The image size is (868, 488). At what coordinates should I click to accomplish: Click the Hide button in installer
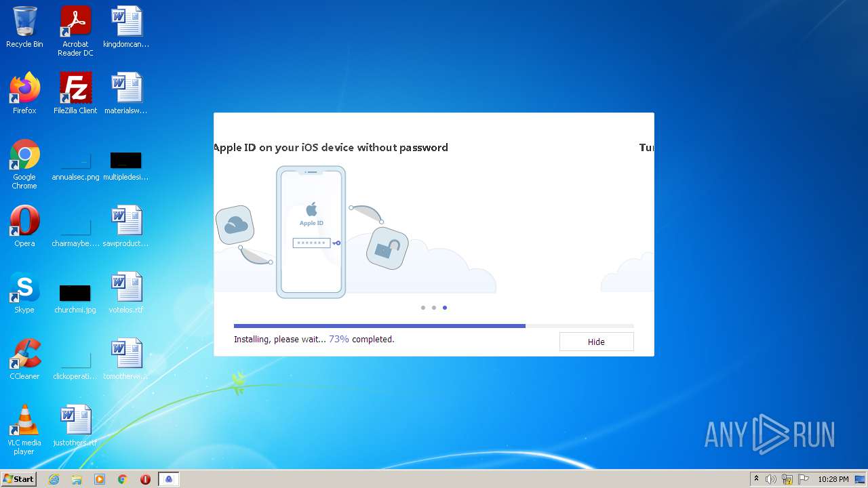pyautogui.click(x=596, y=342)
